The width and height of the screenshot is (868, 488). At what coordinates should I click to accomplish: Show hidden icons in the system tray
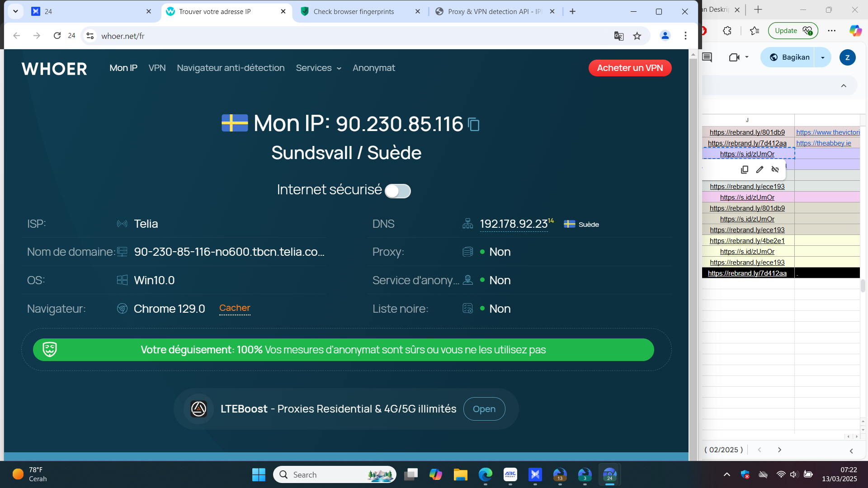pyautogui.click(x=727, y=474)
